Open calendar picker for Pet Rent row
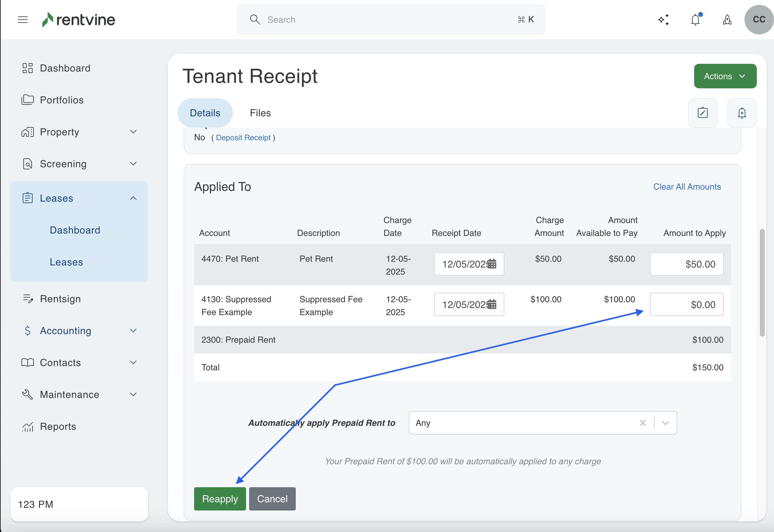The height and width of the screenshot is (532, 774). (491, 264)
